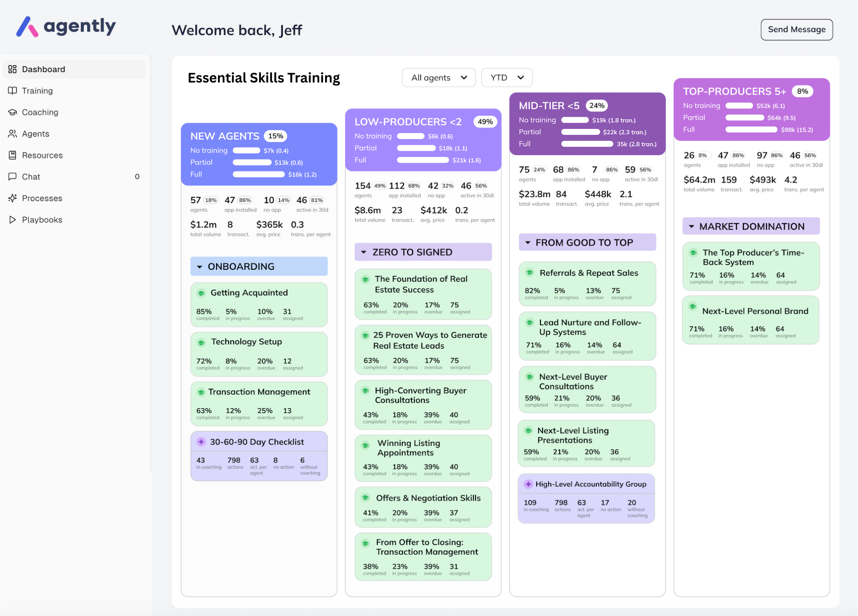Collapse the ONBOARDING section

(x=200, y=267)
